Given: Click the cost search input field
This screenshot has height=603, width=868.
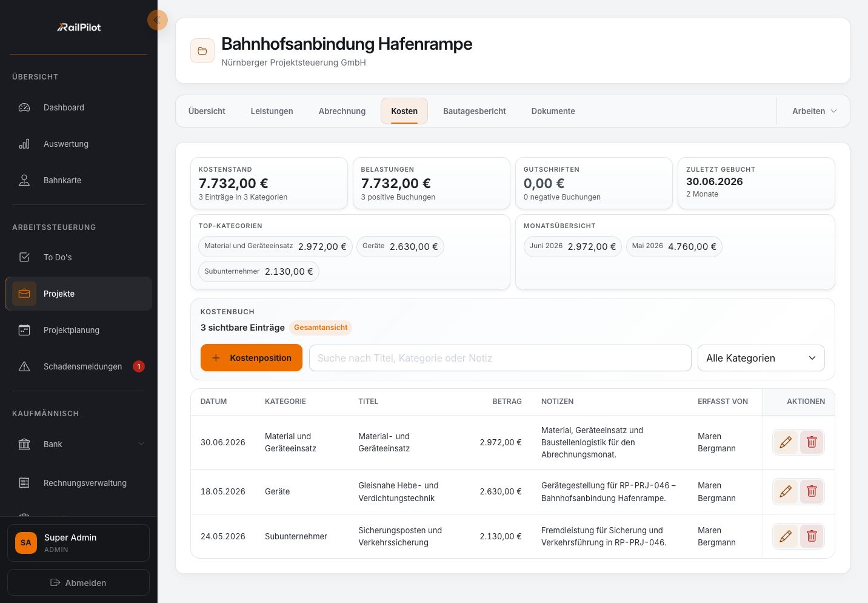Looking at the screenshot, I should pyautogui.click(x=500, y=358).
